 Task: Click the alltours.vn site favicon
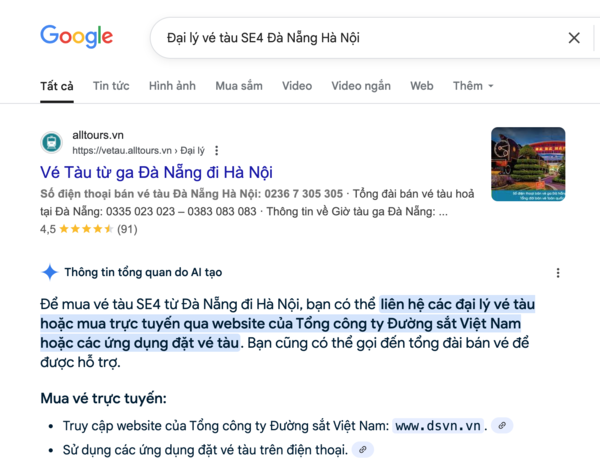tap(52, 142)
